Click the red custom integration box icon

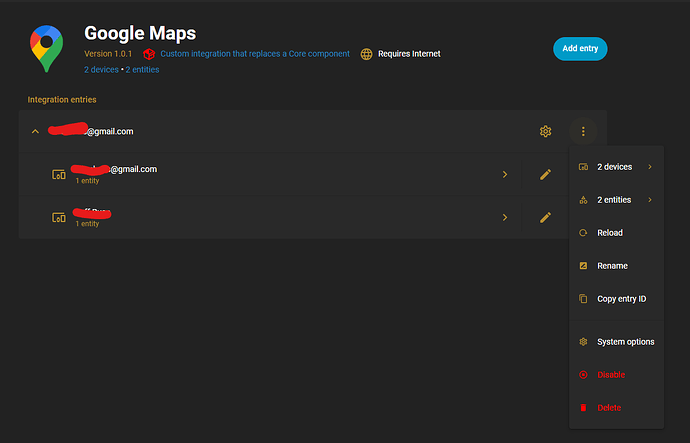pos(149,54)
